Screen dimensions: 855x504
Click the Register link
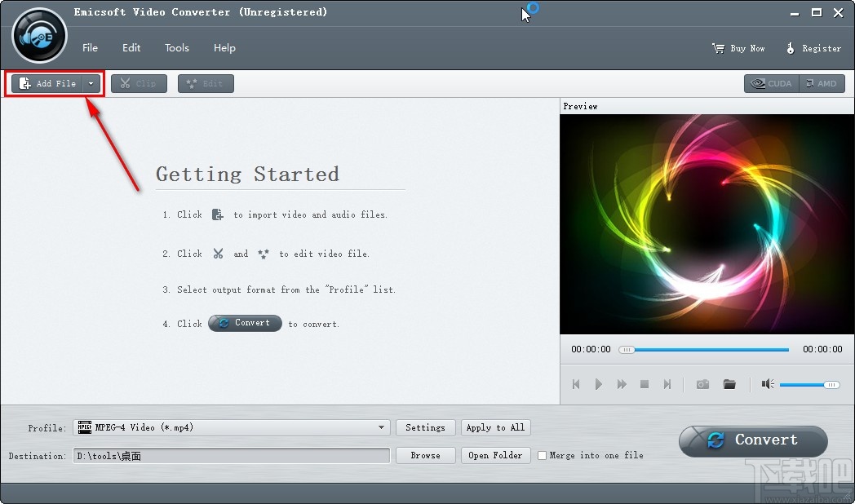coord(814,48)
